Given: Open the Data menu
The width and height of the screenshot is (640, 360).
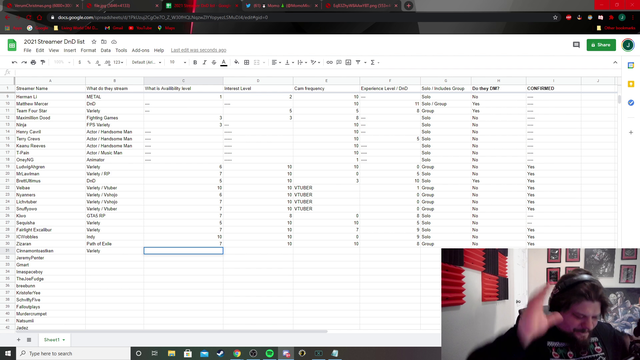Looking at the screenshot, I should tap(106, 50).
